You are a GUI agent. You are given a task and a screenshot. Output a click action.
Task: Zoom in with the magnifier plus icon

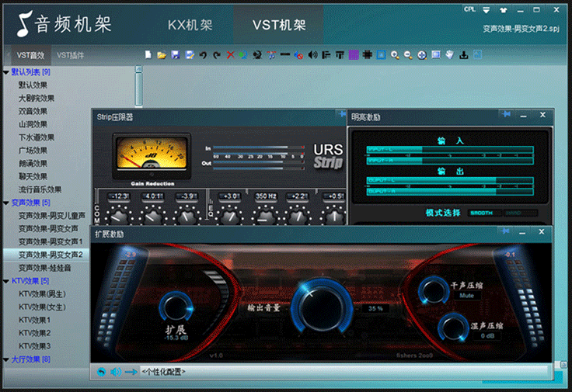point(395,55)
